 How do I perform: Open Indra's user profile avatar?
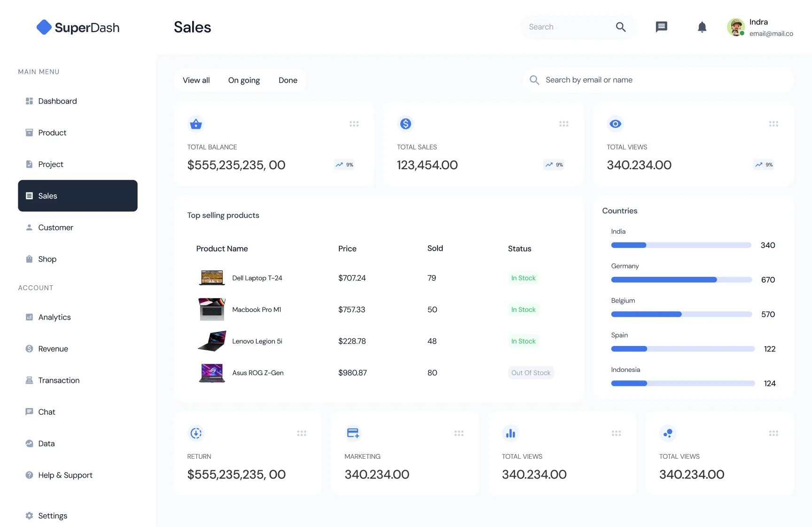click(x=735, y=27)
